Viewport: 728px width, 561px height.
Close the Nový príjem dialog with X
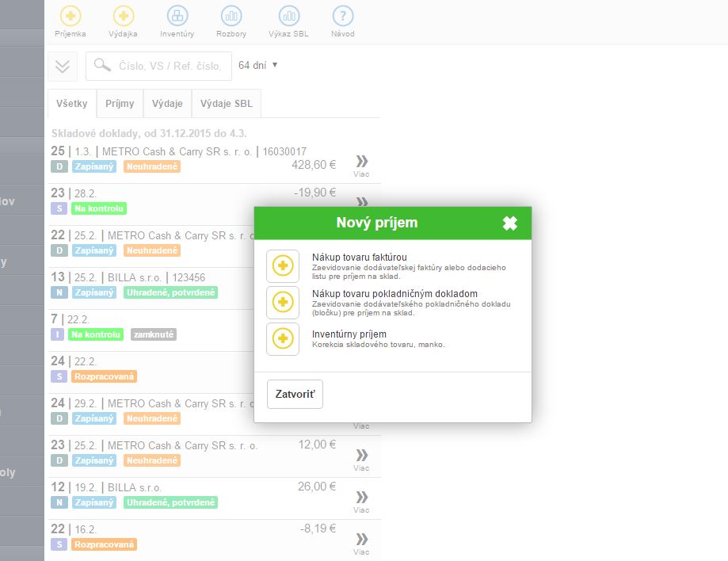[x=510, y=223]
